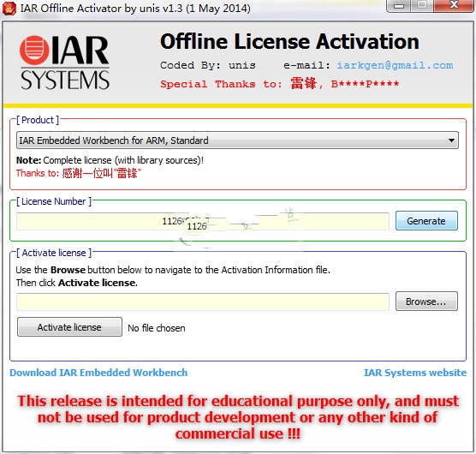Image resolution: width=476 pixels, height=454 pixels.
Task: Select the IAR Embedded Workbench for ARM combo box
Action: 237,140
